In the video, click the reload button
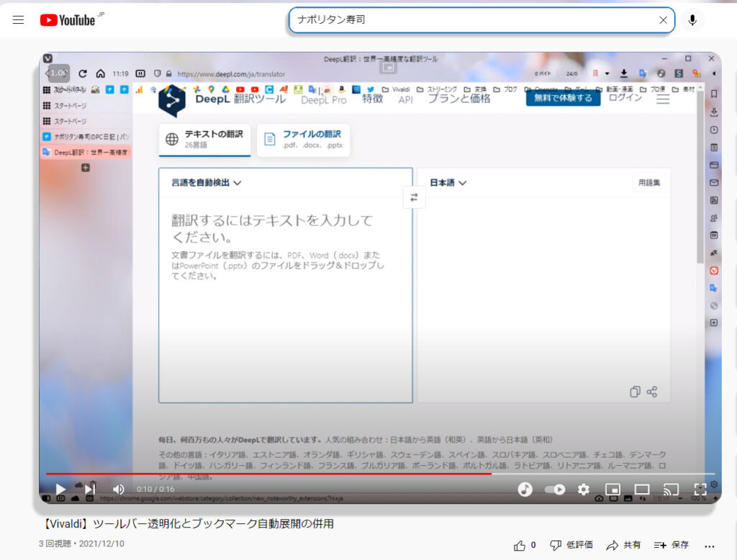737x560 pixels. (83, 73)
